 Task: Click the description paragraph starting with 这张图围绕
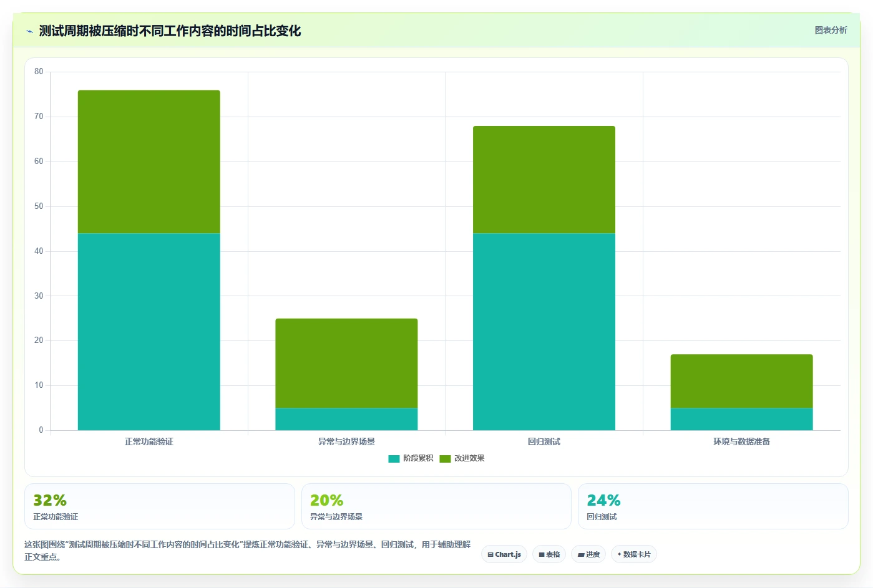tap(248, 551)
